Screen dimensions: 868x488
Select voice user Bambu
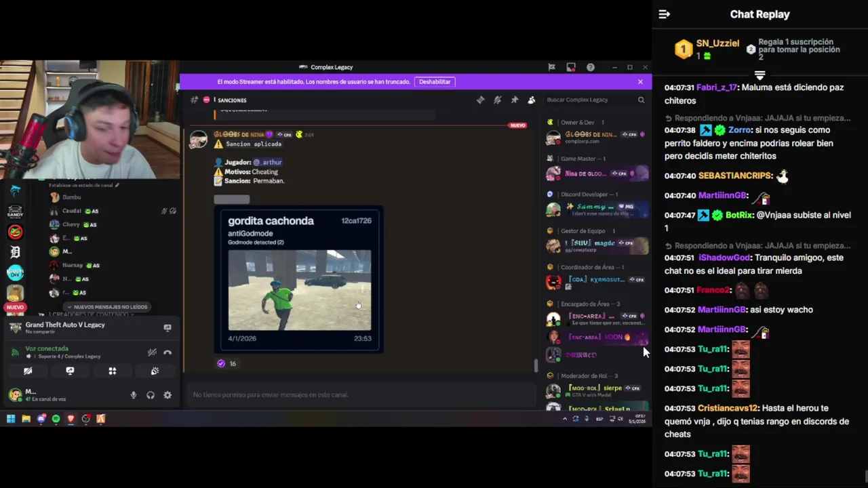71,197
